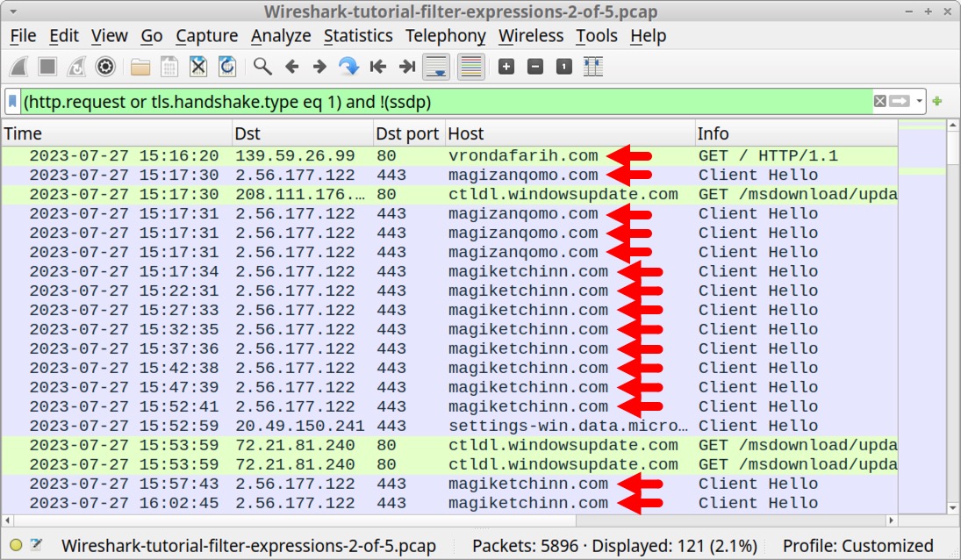The height and width of the screenshot is (560, 961).
Task: Select the destination 20.49.150.241 cell
Action: (299, 426)
